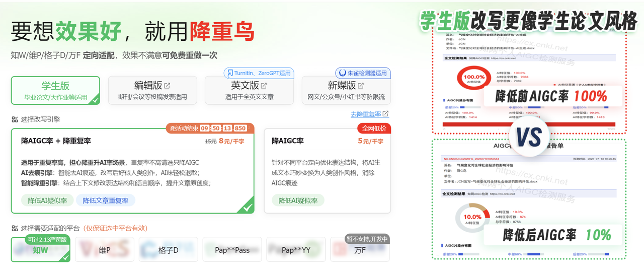Viewport: 644px width, 268px height.
Task: Click the countdown timer 距活动结束 badge
Action: pos(210,128)
